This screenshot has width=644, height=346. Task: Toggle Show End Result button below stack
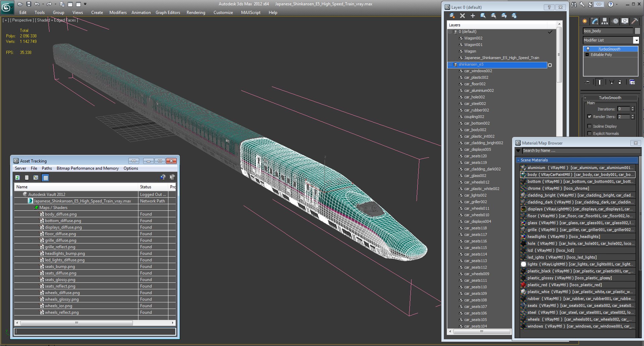click(x=599, y=82)
